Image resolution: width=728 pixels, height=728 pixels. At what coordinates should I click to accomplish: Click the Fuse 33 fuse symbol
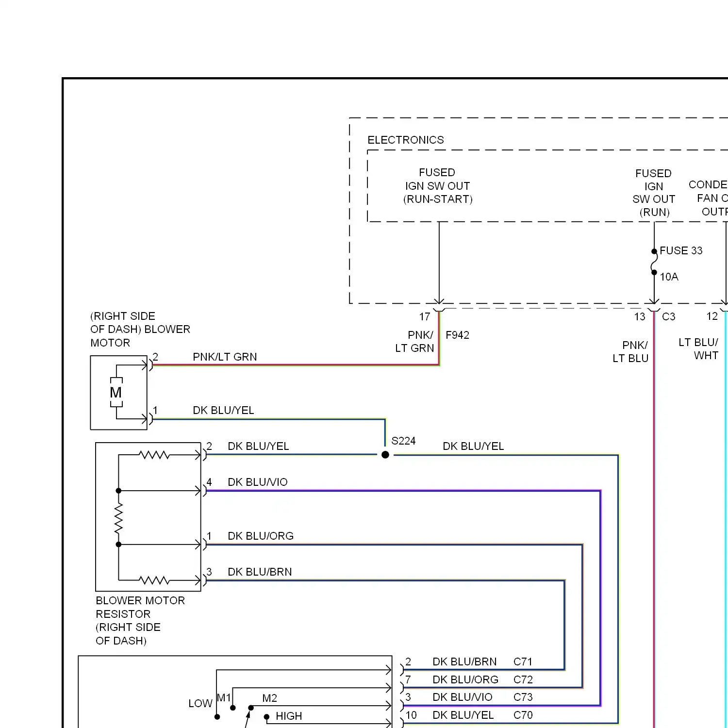tap(654, 262)
